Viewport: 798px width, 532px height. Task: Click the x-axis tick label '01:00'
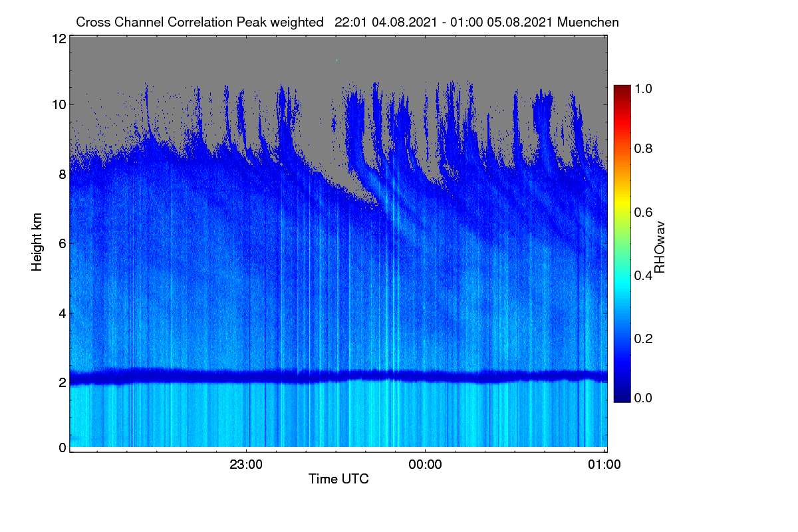[x=604, y=465]
